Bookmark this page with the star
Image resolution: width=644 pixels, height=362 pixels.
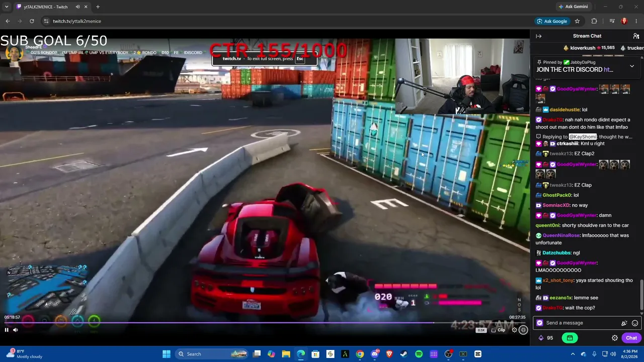(x=577, y=21)
